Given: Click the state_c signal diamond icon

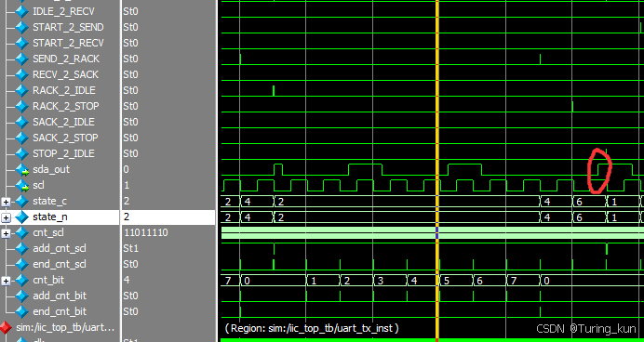Looking at the screenshot, I should [x=21, y=201].
